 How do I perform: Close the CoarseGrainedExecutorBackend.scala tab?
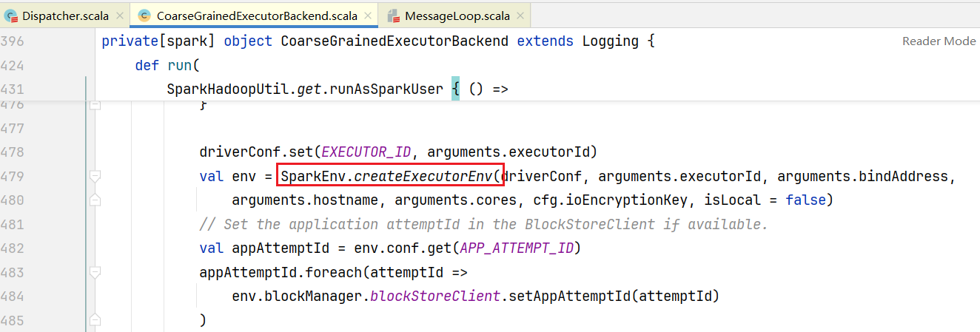[367, 16]
